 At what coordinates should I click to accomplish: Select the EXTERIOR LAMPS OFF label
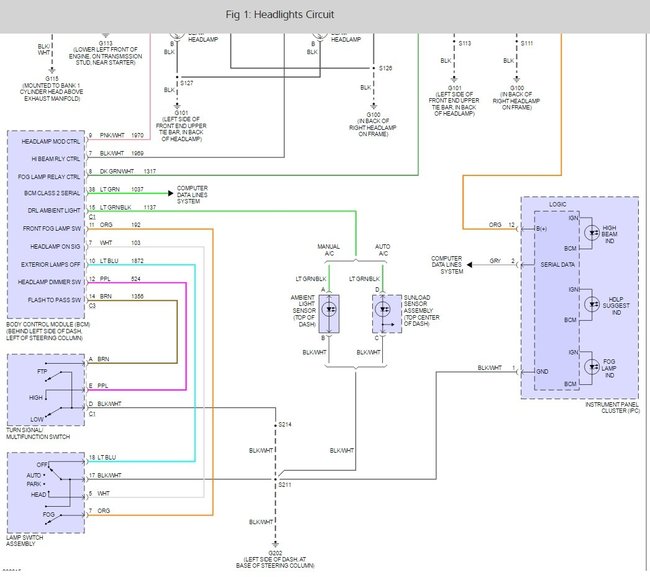(x=51, y=264)
